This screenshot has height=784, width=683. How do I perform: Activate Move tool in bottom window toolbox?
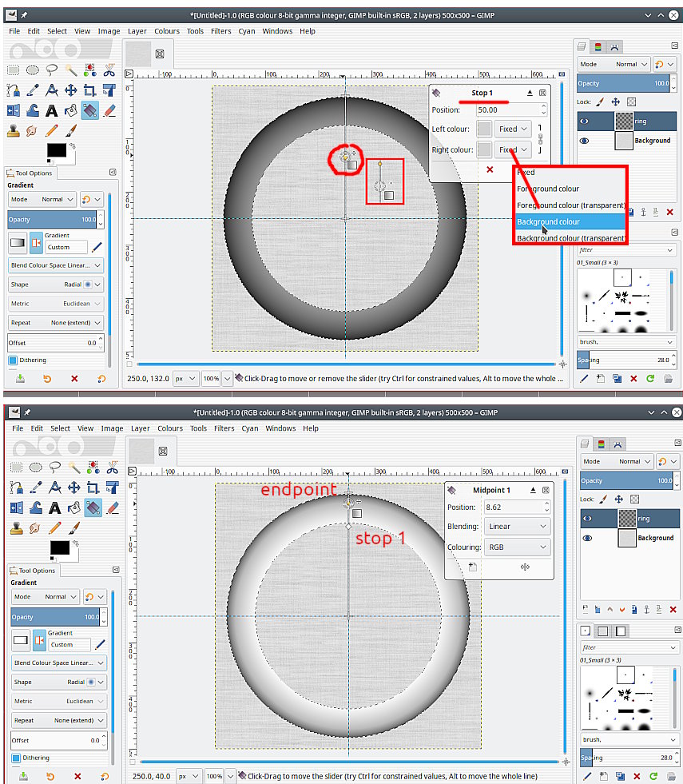pos(74,488)
